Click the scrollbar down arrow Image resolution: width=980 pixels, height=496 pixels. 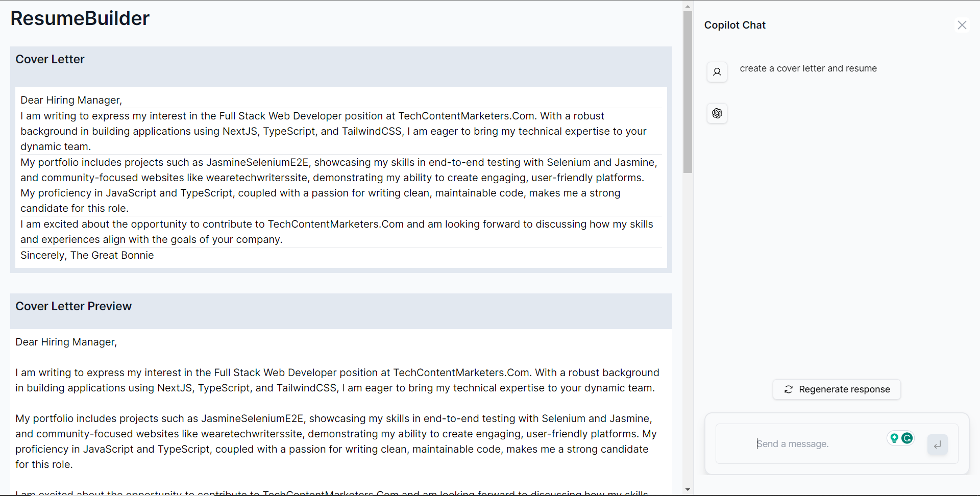tap(688, 490)
